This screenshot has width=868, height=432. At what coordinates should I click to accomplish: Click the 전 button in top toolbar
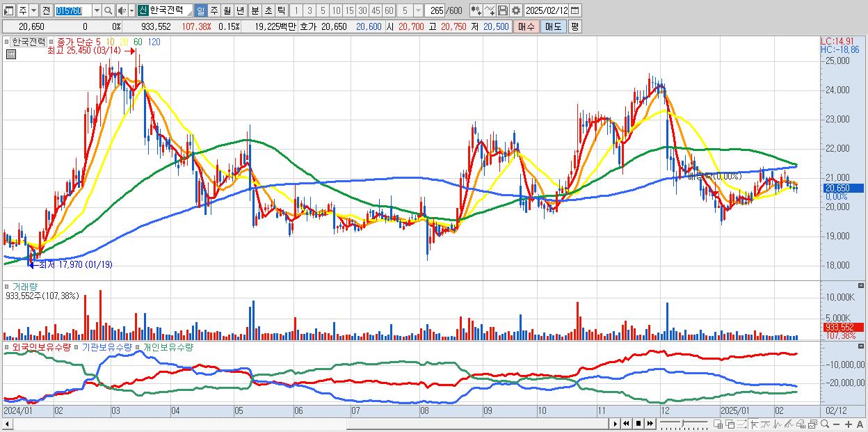46,10
